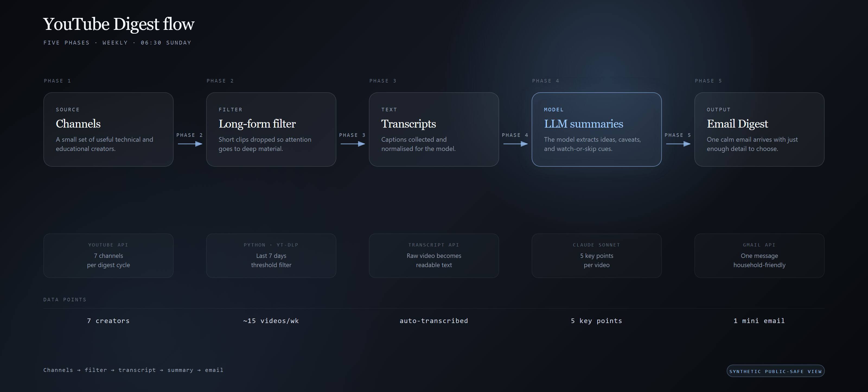Click the '1 mini email' data point
The image size is (868, 392).
click(x=759, y=321)
